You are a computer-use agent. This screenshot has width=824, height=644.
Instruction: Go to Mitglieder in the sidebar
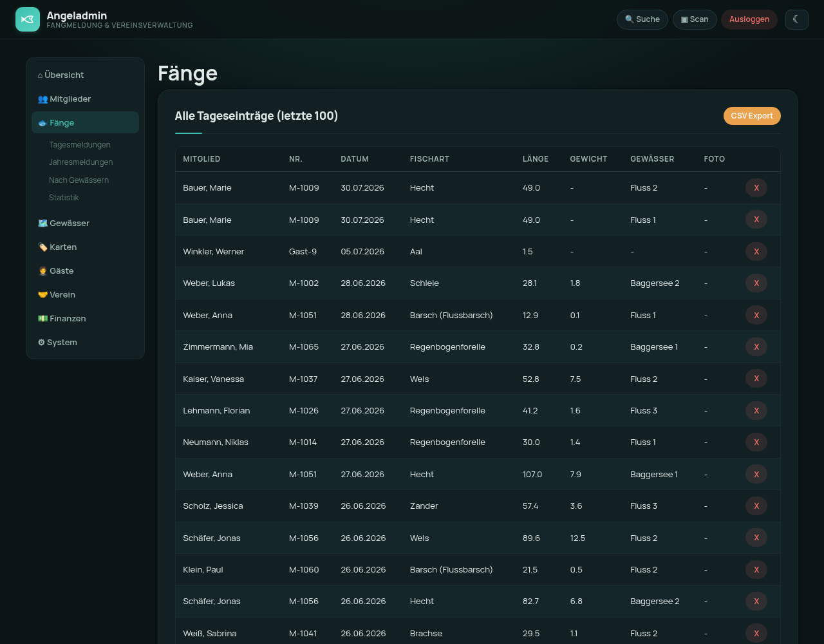(x=85, y=99)
